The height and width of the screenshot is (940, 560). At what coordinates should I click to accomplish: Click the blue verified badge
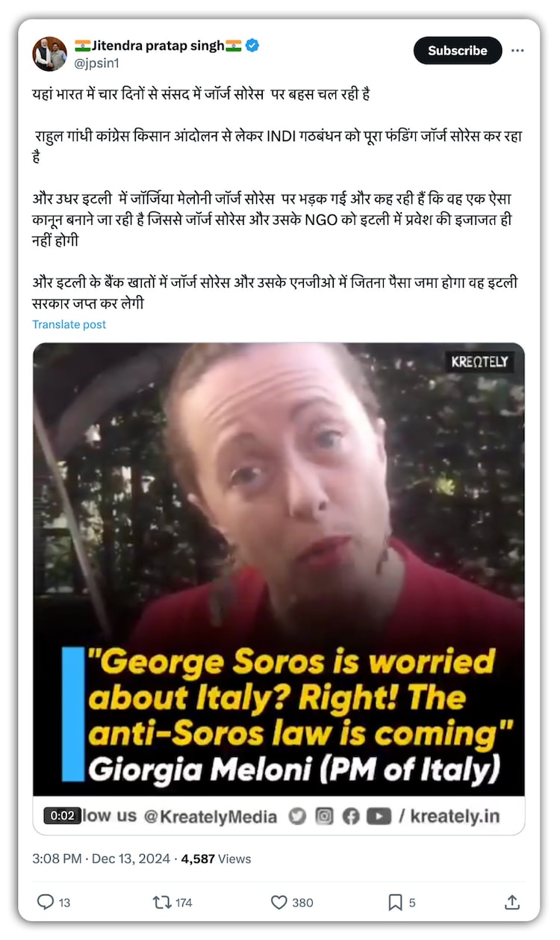click(252, 46)
